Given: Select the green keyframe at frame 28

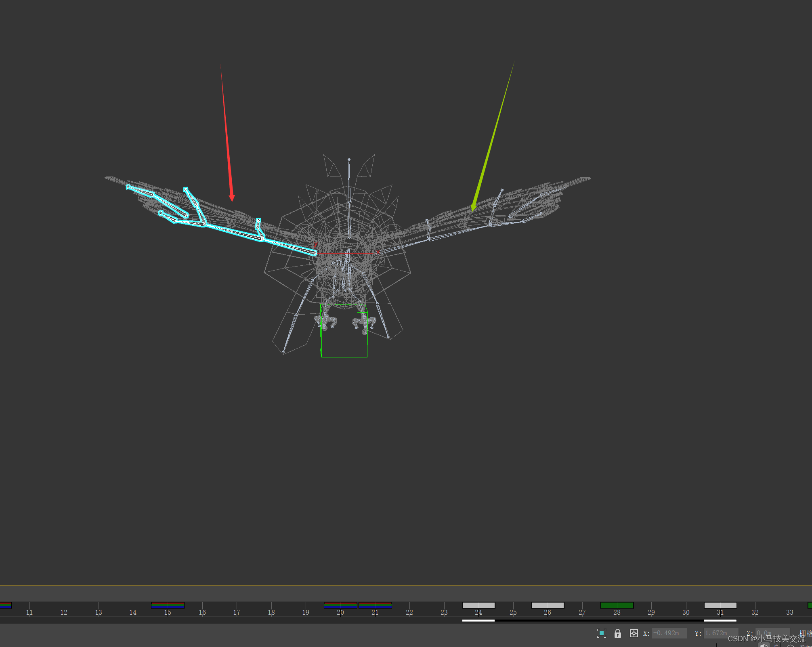Looking at the screenshot, I should pos(617,605).
